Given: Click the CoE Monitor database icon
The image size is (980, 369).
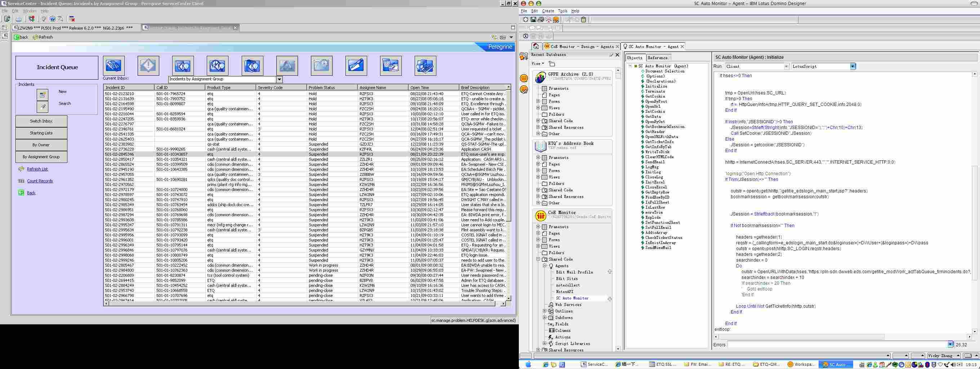Looking at the screenshot, I should 540,216.
